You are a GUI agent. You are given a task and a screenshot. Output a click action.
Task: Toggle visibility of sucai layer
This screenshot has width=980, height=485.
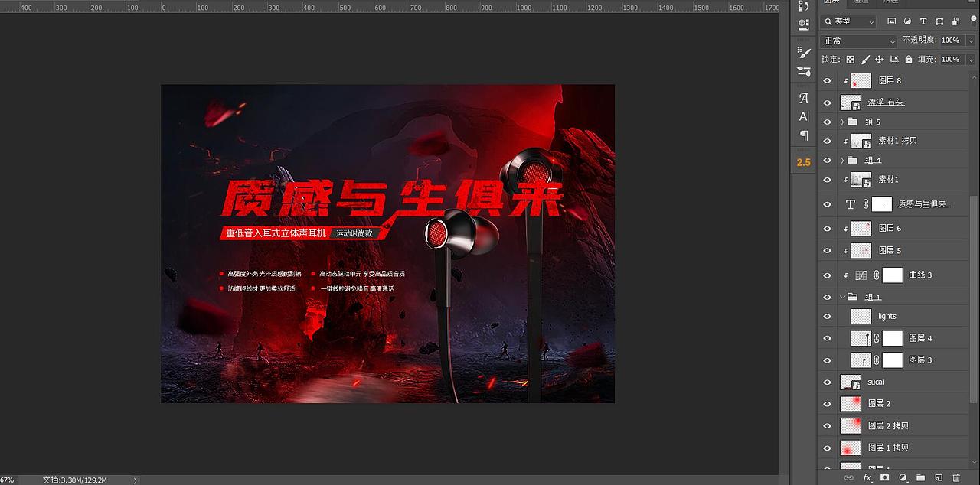tap(827, 382)
